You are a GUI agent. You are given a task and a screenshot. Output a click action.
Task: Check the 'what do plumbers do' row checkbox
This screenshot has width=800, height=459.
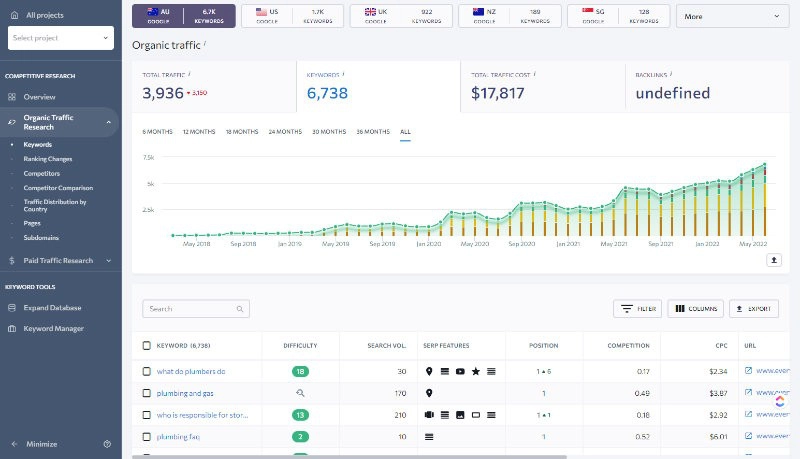146,371
